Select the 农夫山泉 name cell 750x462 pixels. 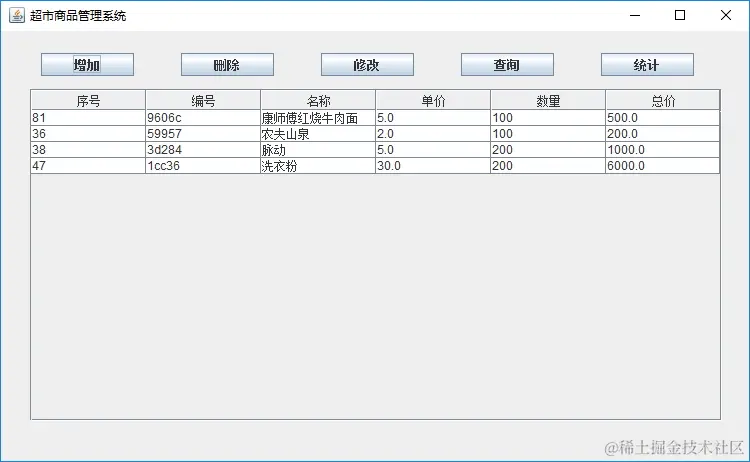(318, 134)
